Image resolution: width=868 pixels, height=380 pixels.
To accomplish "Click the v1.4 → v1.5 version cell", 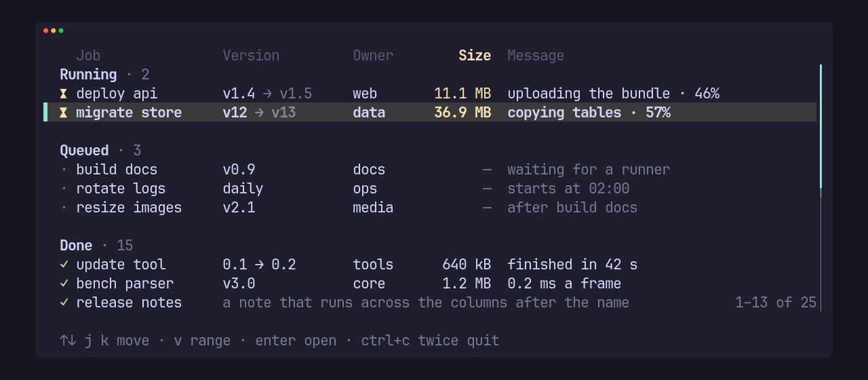I will (x=267, y=94).
